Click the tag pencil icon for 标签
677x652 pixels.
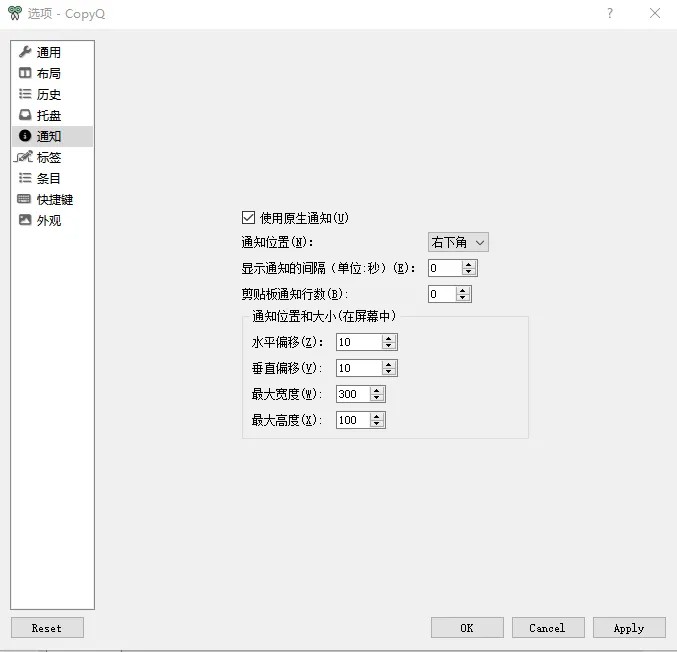[23, 156]
